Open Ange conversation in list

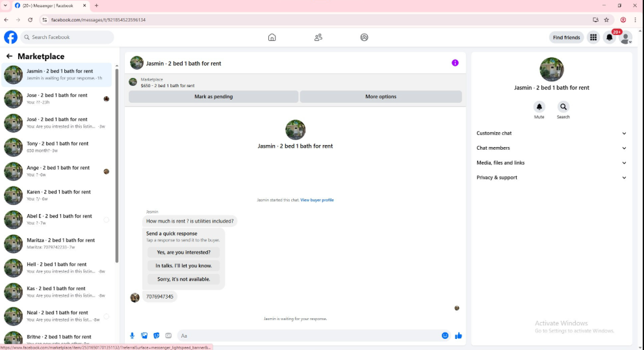(57, 172)
